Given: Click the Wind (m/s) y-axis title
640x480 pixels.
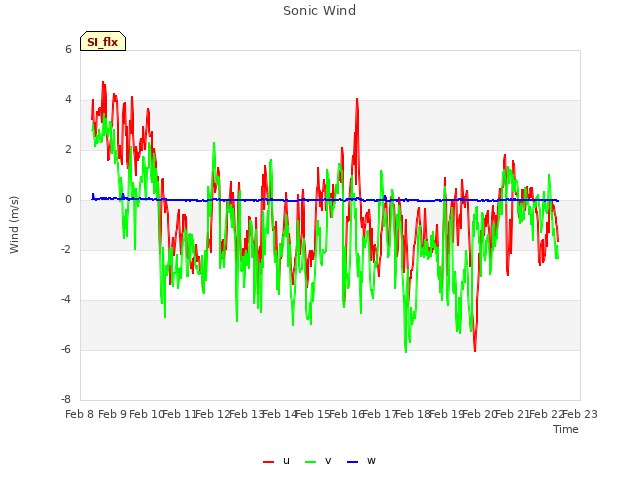Looking at the screenshot, I should pos(14,225).
